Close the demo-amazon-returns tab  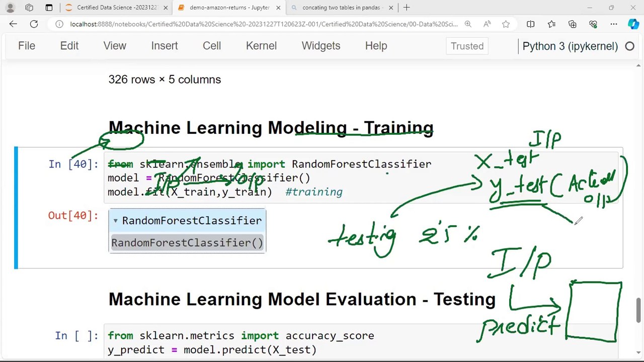click(278, 8)
